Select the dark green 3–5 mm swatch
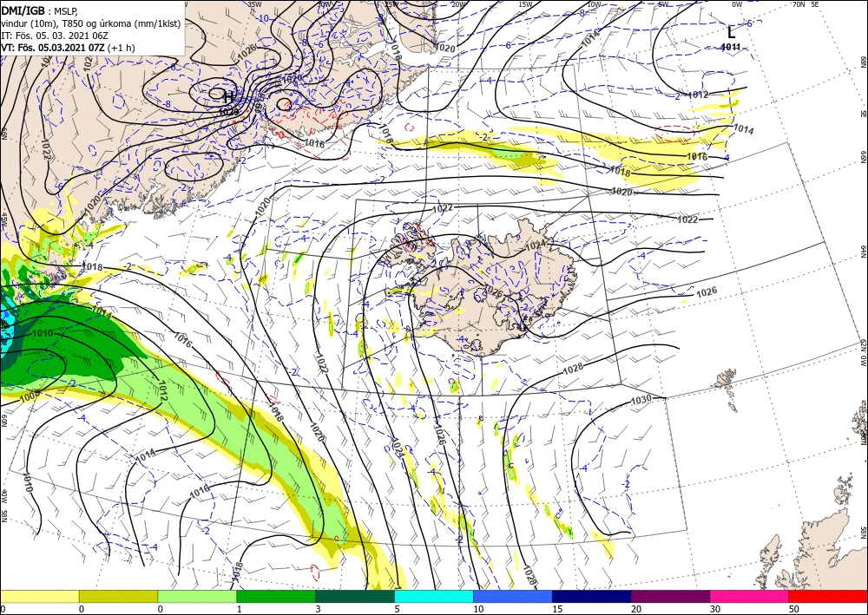This screenshot has height=615, width=868. (355, 596)
